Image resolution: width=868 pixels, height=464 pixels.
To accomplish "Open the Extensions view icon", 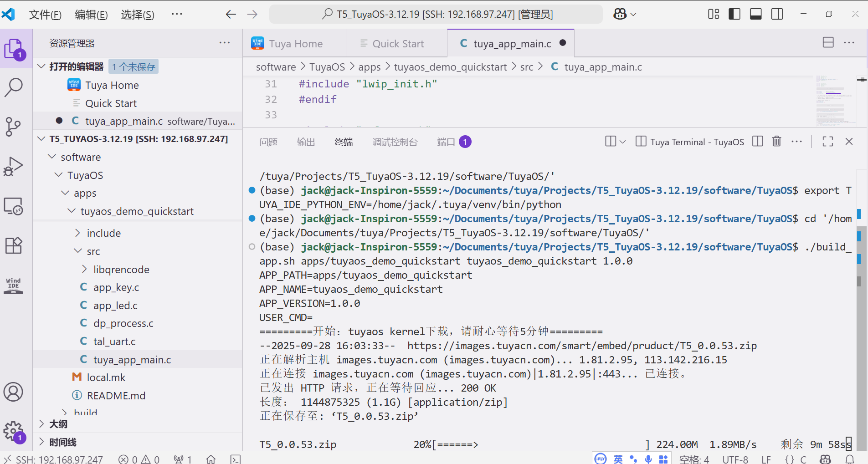I will point(13,245).
